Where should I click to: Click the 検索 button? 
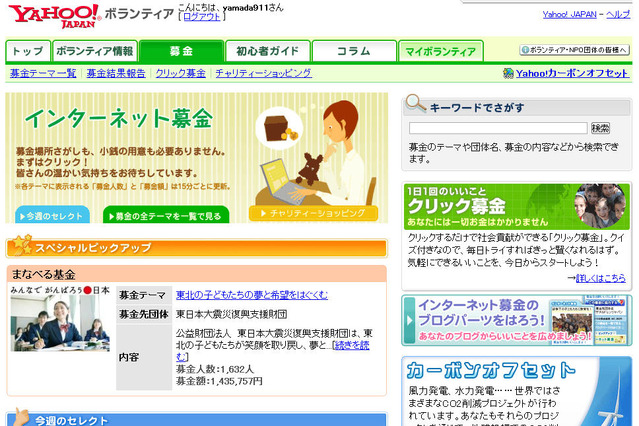point(600,128)
